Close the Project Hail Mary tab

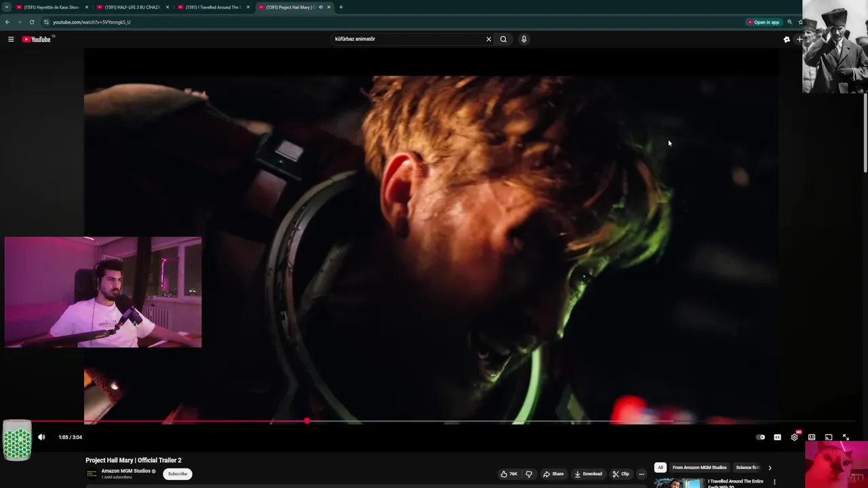(x=329, y=7)
